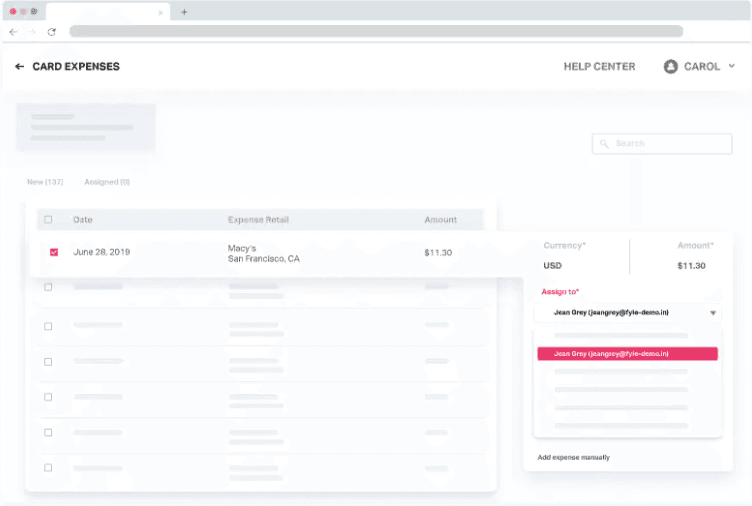Switch to the Assigned (0) tab
This screenshot has height=506, width=752.
pos(107,182)
